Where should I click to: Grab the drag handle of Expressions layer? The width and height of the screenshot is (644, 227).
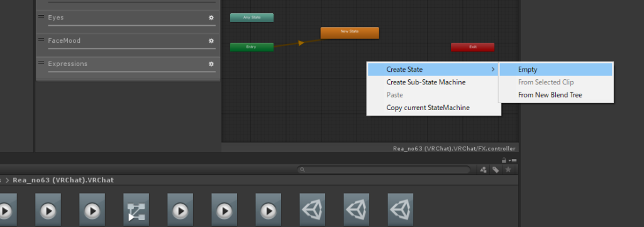click(41, 62)
